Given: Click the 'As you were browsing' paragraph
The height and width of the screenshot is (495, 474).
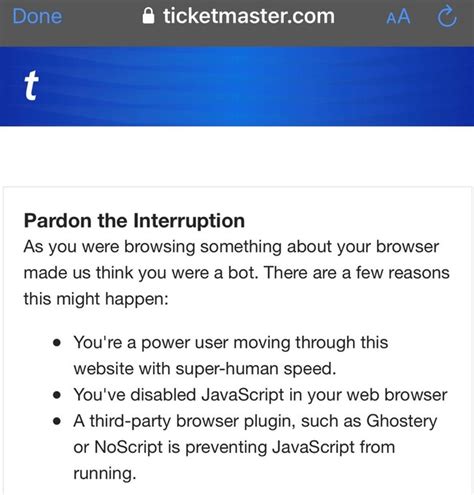Looking at the screenshot, I should 237,273.
